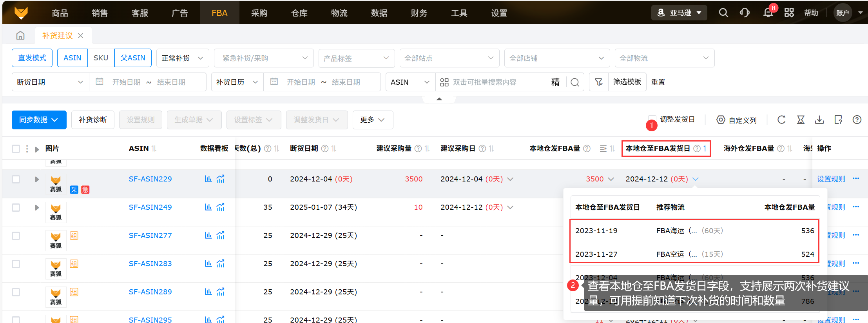Switch grouping to 父ASIN
The image size is (868, 323).
point(133,58)
